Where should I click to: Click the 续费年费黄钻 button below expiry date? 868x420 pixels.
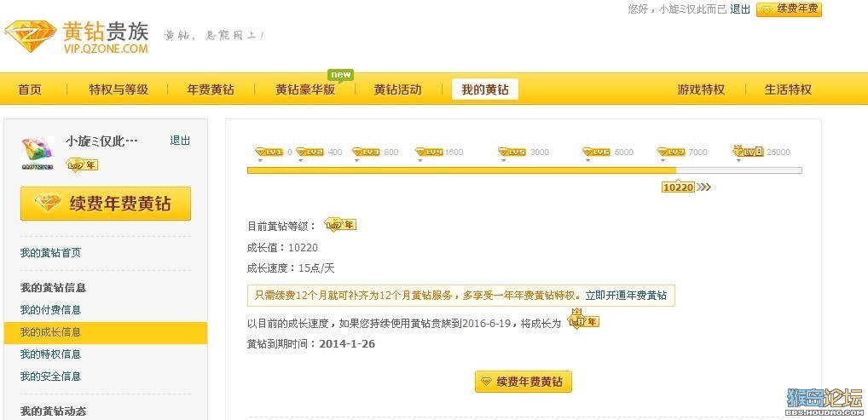tap(524, 382)
